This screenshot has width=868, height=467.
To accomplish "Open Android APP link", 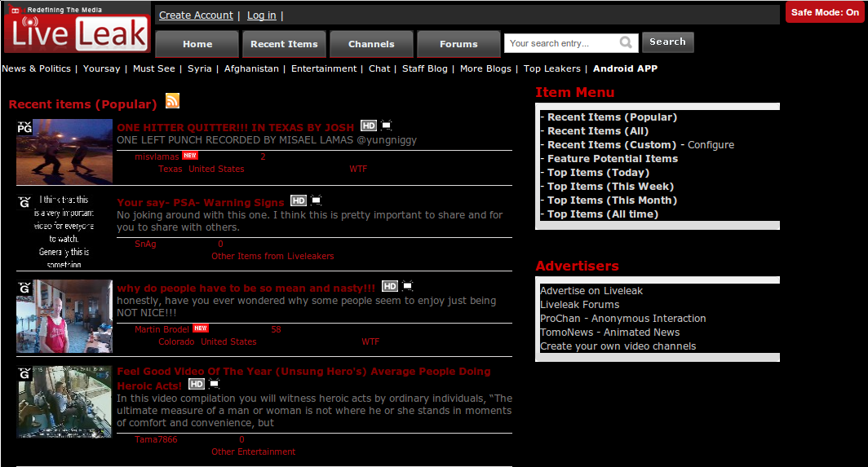I will 625,68.
